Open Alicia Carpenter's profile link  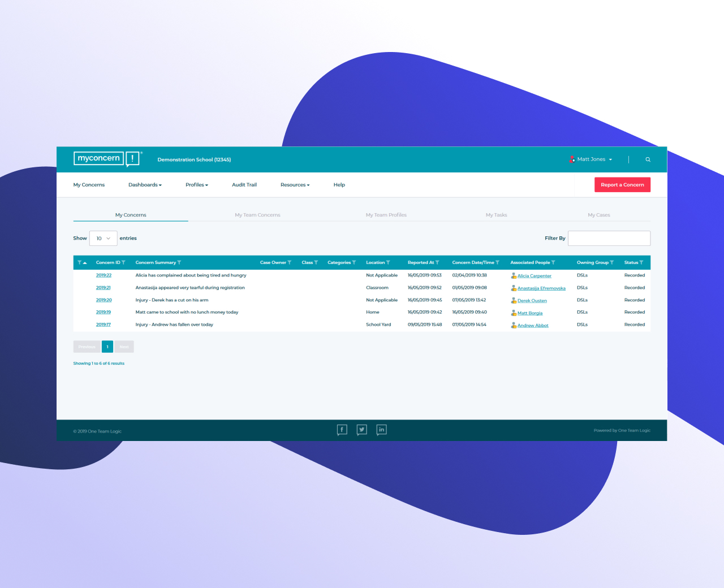(534, 276)
